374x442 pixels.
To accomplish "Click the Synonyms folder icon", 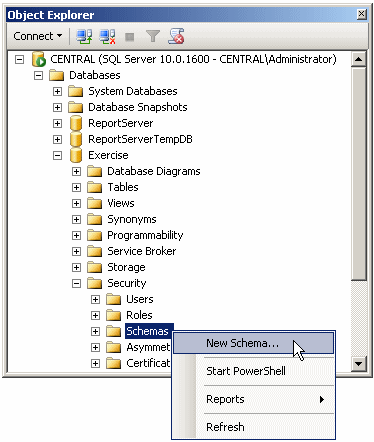I will point(94,219).
